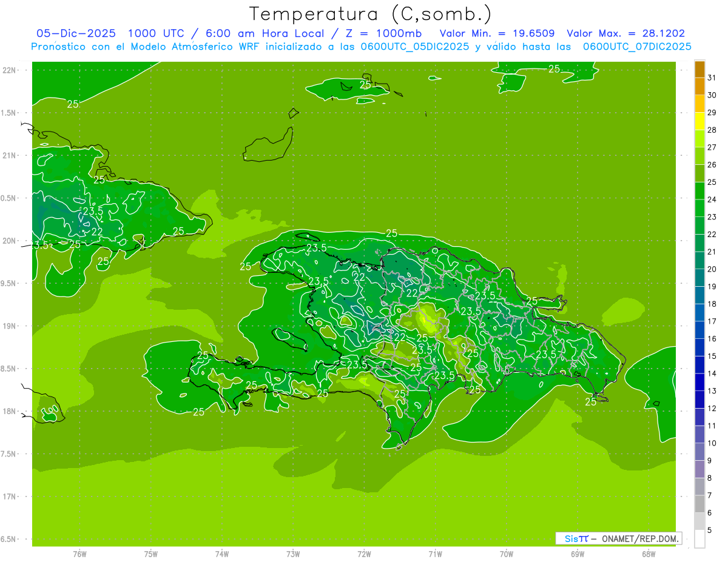Click the '17N' latitude axis label
728x562 pixels.
point(10,497)
